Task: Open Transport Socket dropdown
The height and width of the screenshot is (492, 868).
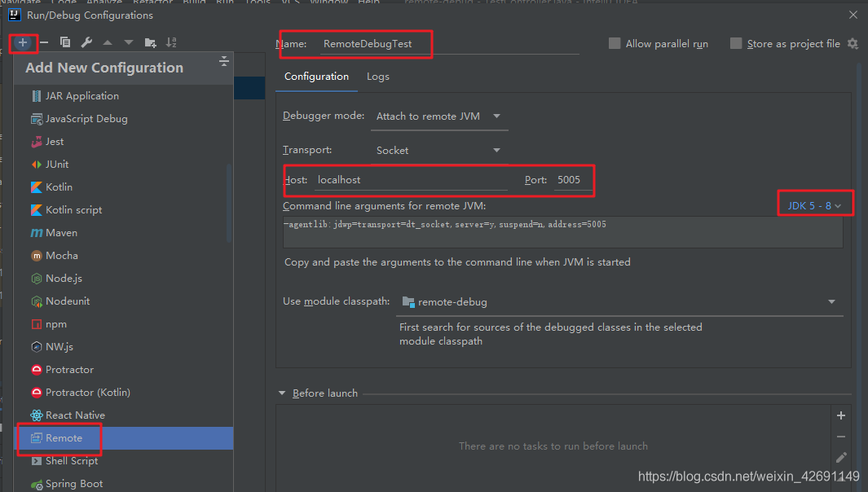Action: (439, 150)
